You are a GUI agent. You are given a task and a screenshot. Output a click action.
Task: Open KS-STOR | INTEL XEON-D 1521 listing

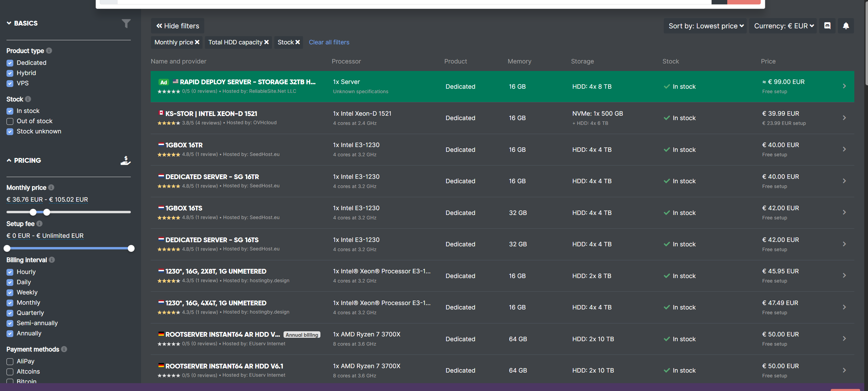(x=211, y=114)
